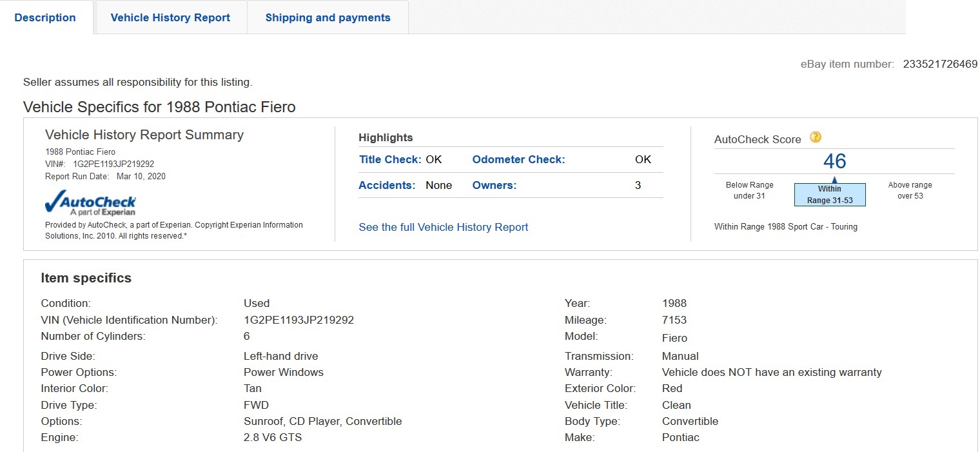
Task: Click the Above range over 53 label
Action: [910, 190]
